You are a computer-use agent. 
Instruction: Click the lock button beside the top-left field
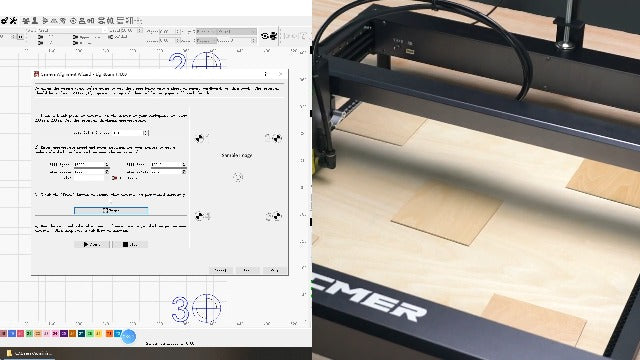[x=20, y=37]
